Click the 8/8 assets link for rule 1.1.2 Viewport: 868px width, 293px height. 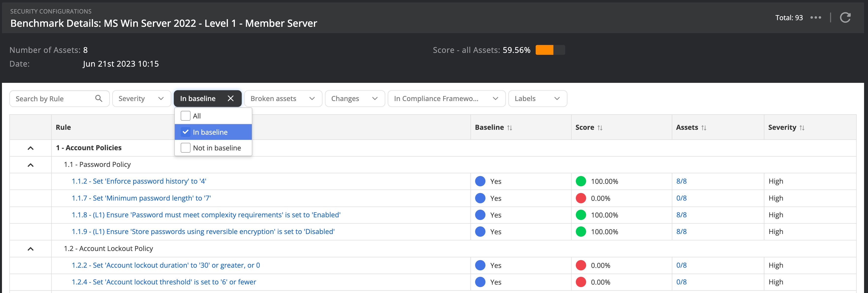[x=681, y=181]
